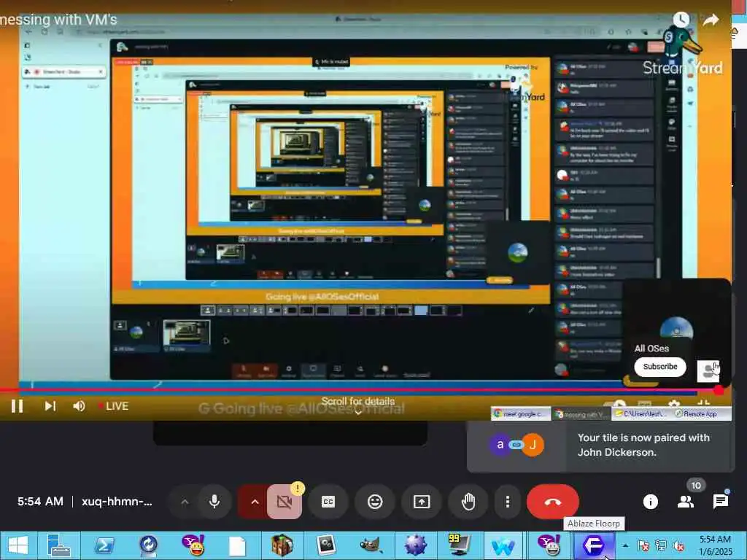The width and height of the screenshot is (747, 560).
Task: Subscribe to the All OSes channel
Action: (x=659, y=367)
